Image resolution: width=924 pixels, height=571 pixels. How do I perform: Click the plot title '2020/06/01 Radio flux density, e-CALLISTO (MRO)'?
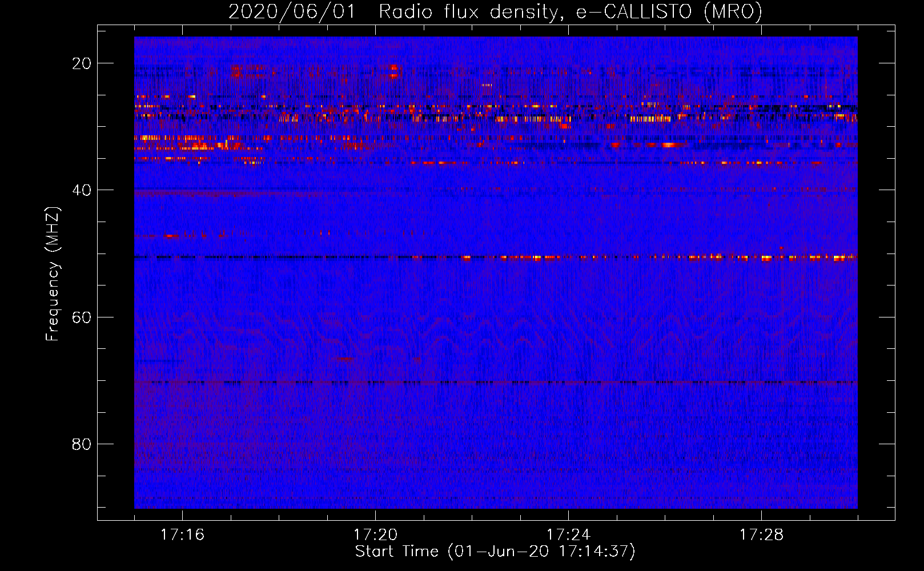(x=495, y=11)
